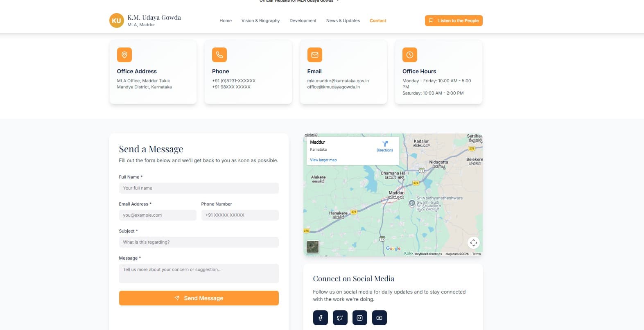Viewport: 644px width, 330px height.
Task: Click Keyboard shortcuts on the map
Action: pos(429,254)
